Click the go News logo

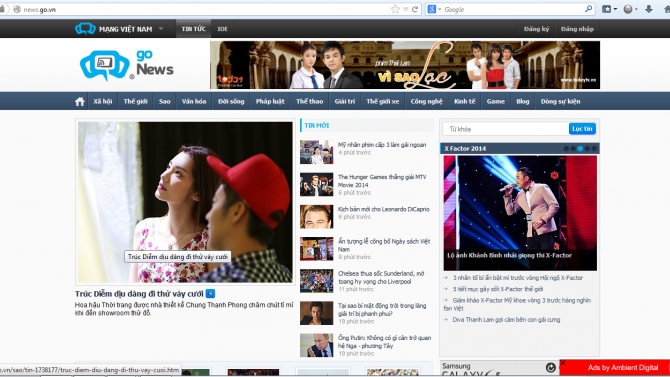coord(126,65)
